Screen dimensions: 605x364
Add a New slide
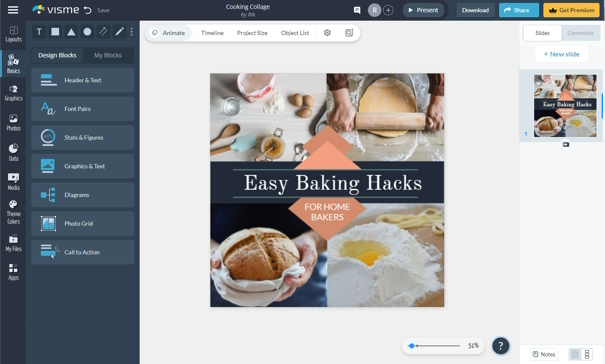click(561, 54)
